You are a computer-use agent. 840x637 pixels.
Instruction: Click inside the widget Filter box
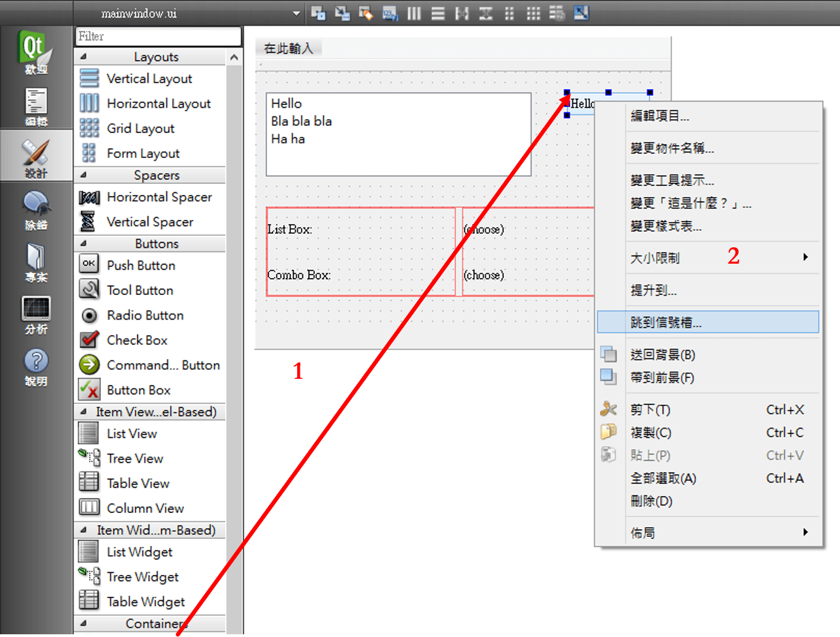click(x=157, y=36)
